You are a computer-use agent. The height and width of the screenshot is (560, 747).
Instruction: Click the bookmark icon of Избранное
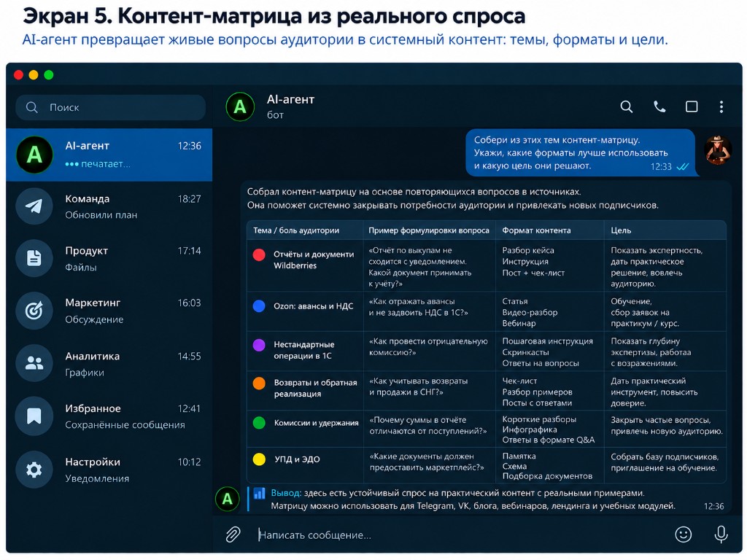tap(34, 416)
